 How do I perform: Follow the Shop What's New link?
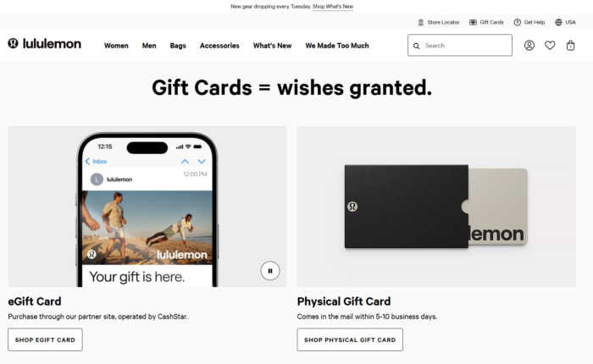333,7
